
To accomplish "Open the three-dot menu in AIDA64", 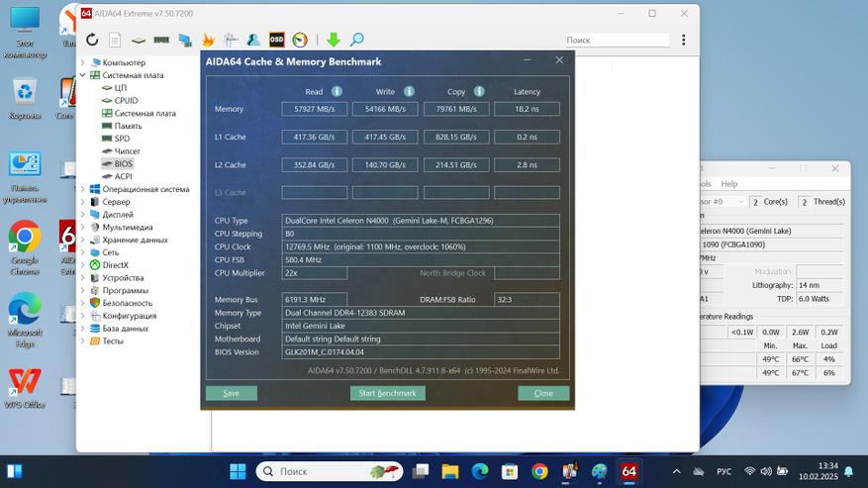I will [x=684, y=40].
